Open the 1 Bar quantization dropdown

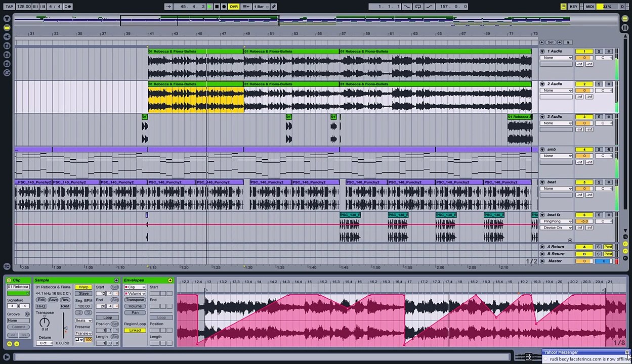click(261, 7)
